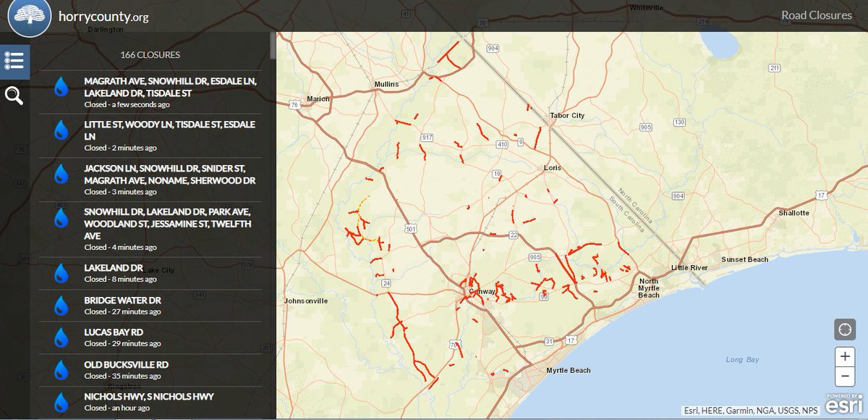Click the Marion map label
Screen dimensions: 868x420
coord(318,98)
